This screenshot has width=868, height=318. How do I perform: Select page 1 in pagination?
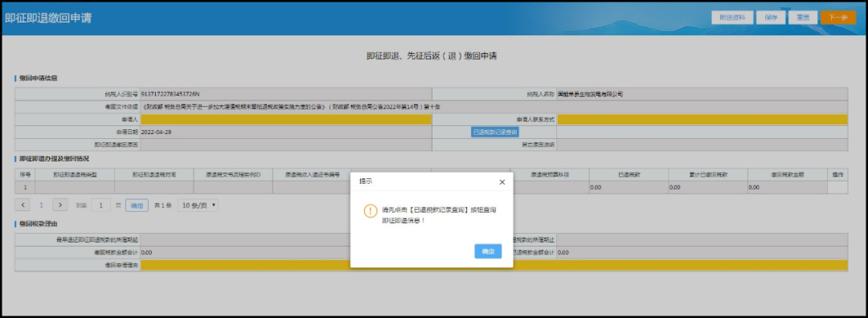41,206
